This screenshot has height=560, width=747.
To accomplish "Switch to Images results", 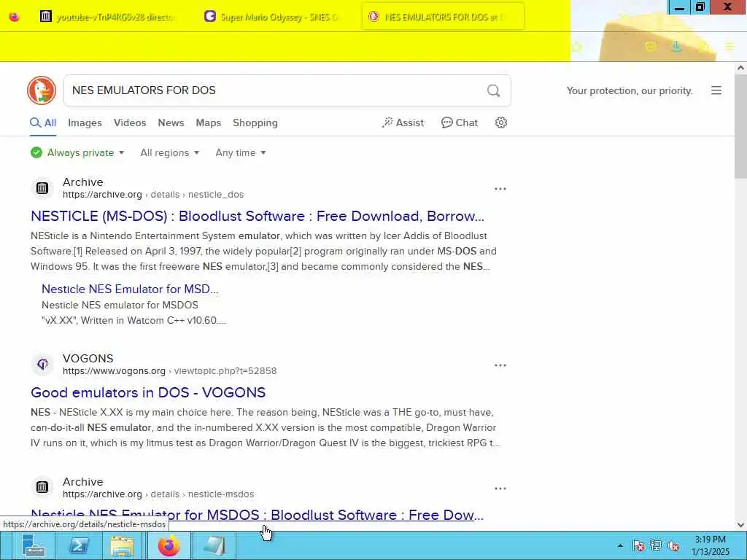I will [85, 122].
